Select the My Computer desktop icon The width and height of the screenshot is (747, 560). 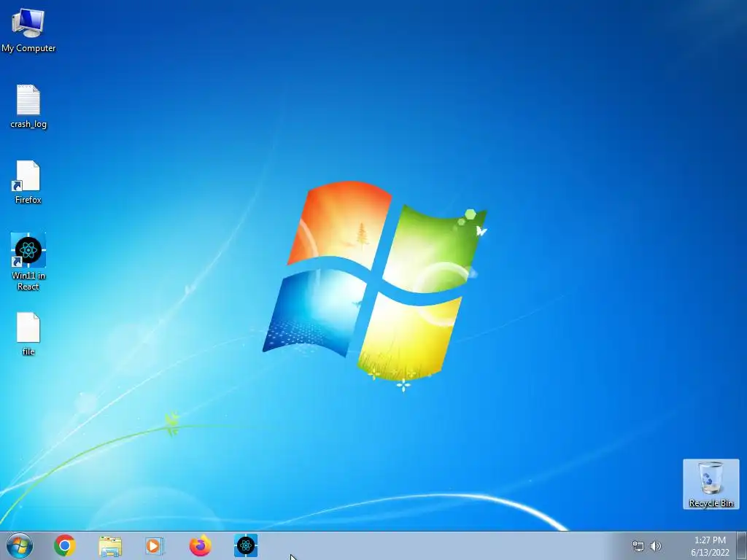tap(28, 29)
